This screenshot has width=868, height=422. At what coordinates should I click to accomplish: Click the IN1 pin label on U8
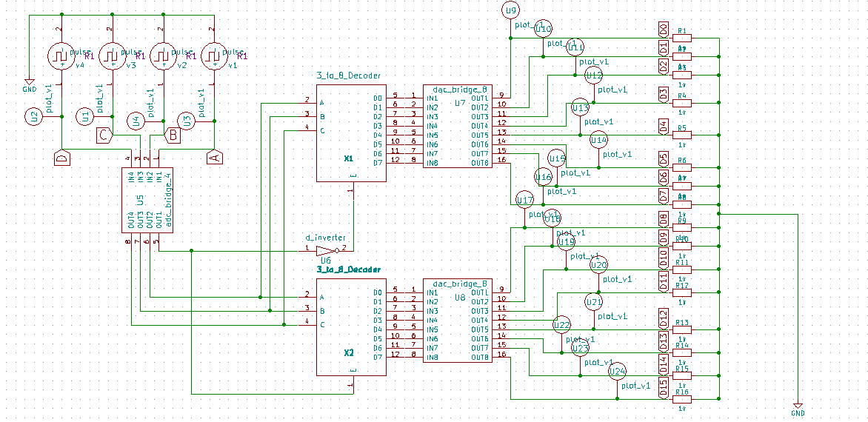pyautogui.click(x=432, y=292)
